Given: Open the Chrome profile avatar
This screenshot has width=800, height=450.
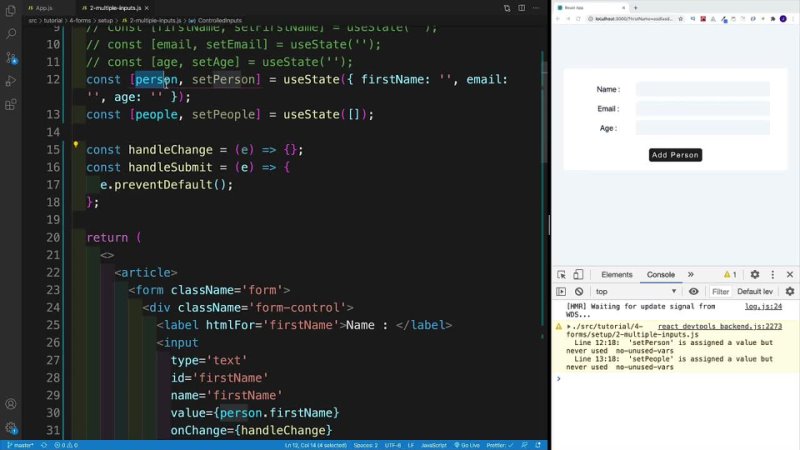Looking at the screenshot, I should tap(783, 19).
